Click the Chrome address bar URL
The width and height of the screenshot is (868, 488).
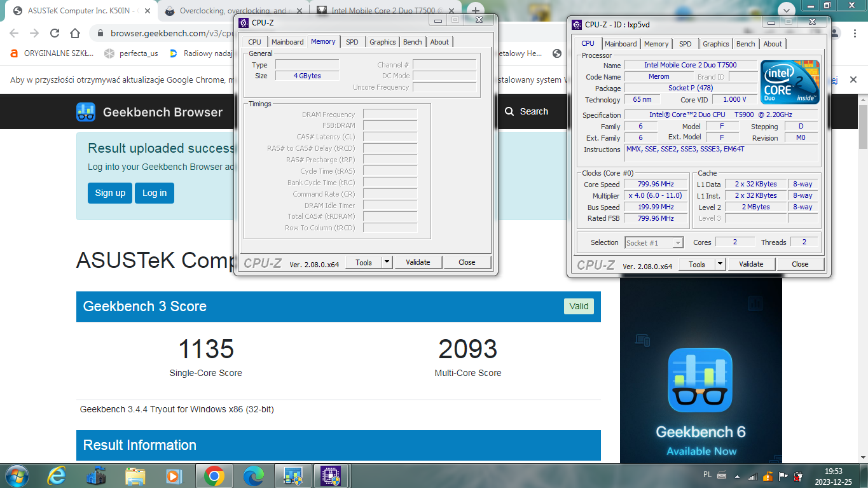tap(172, 33)
